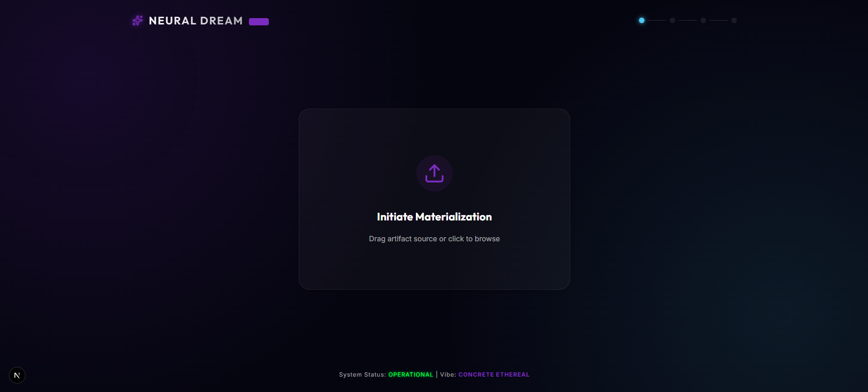Click the 'System Status:' footer label
Image resolution: width=868 pixels, height=392 pixels.
click(362, 374)
